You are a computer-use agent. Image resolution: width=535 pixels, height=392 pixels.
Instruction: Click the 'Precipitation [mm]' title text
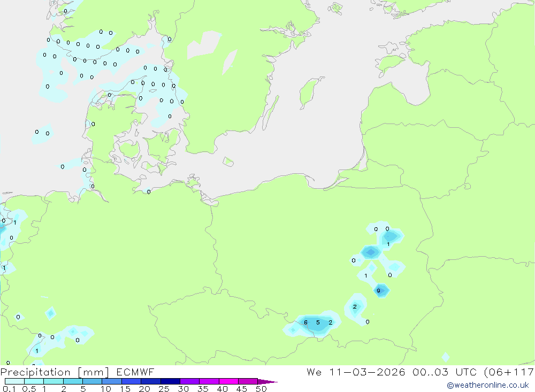point(55,372)
